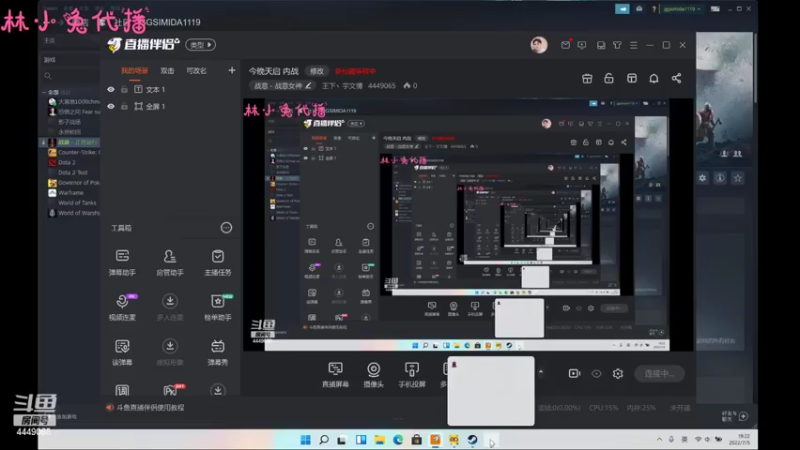Edit the 战意 category selector
Image resolution: width=800 pixels, height=450 pixels.
[x=282, y=86]
